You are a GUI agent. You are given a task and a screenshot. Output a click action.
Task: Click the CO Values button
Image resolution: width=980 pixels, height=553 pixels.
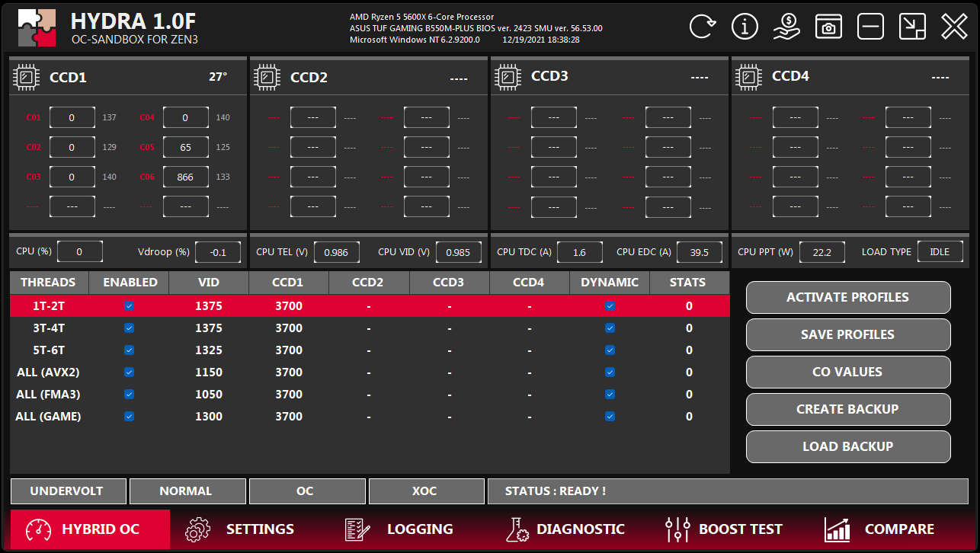coord(847,372)
